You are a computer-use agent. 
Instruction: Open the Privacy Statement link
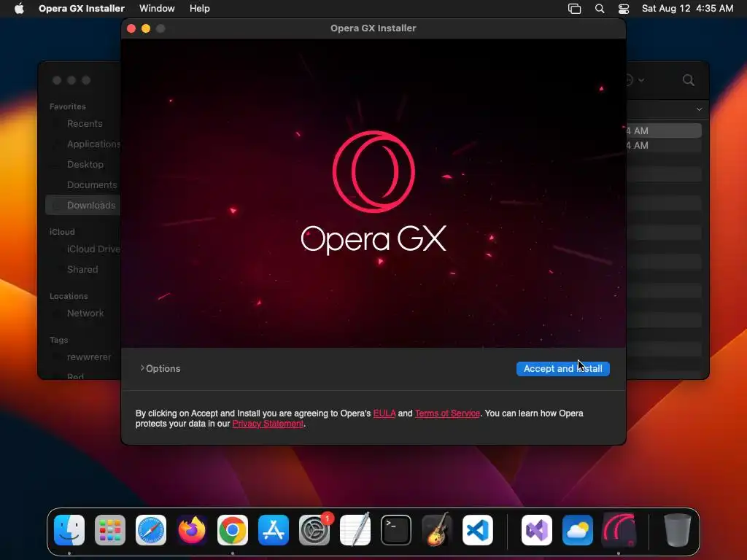click(268, 424)
